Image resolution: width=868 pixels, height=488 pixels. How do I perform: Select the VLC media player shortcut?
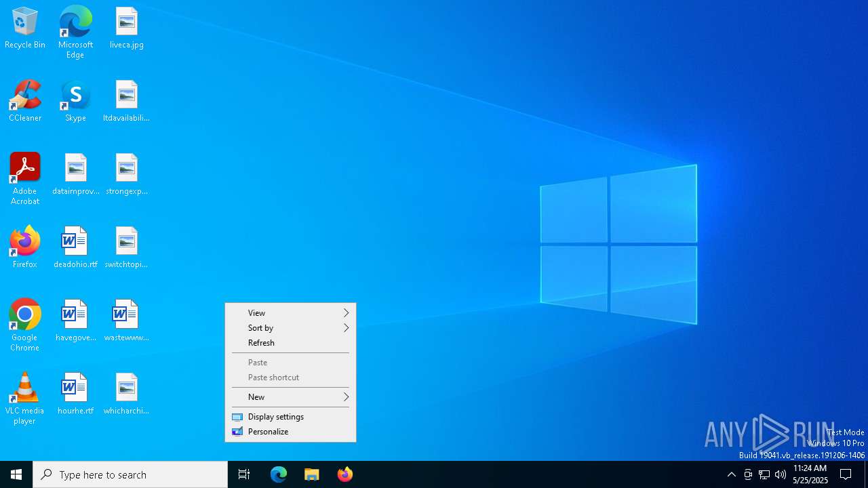pyautogui.click(x=25, y=399)
